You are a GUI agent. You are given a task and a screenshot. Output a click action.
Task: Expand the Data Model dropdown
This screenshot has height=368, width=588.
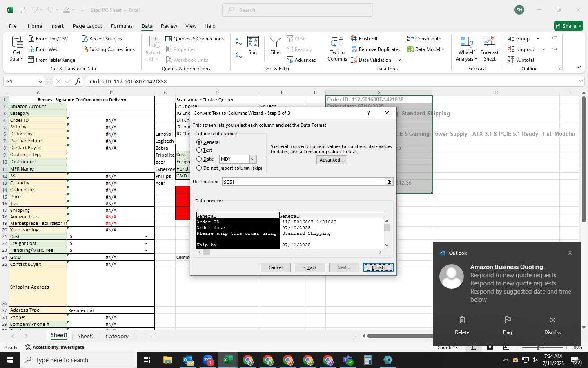pyautogui.click(x=443, y=49)
